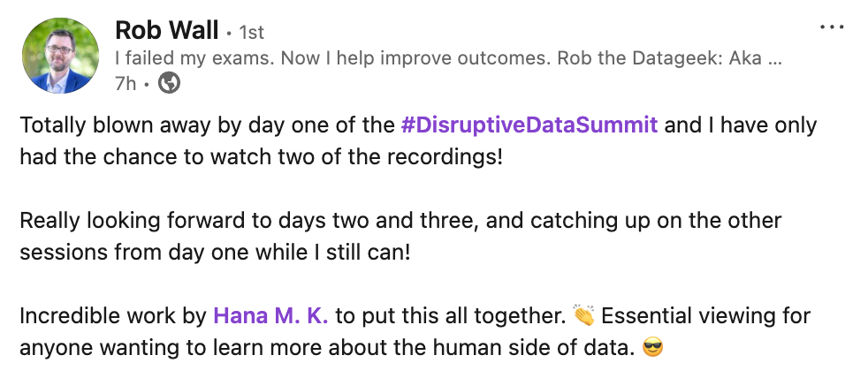Click the "Really looking forward" paragraph line
868x378 pixels.
[x=400, y=221]
